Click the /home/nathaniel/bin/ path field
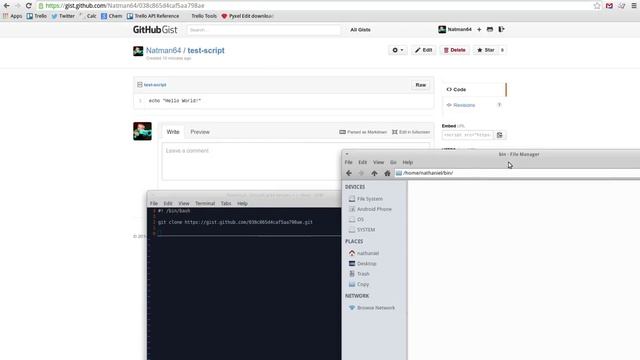 (517, 173)
